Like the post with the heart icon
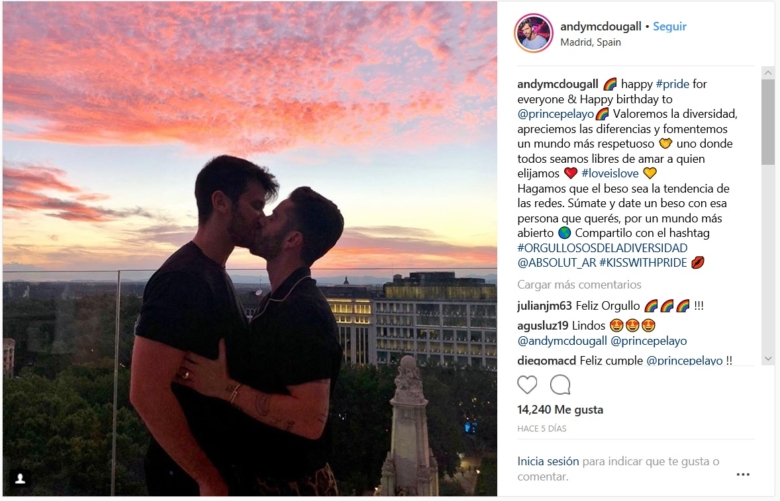 527,385
